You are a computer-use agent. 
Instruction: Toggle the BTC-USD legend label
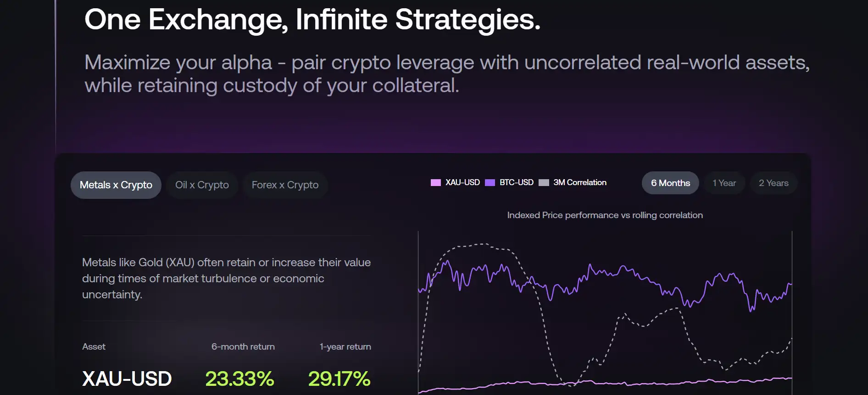pos(517,182)
